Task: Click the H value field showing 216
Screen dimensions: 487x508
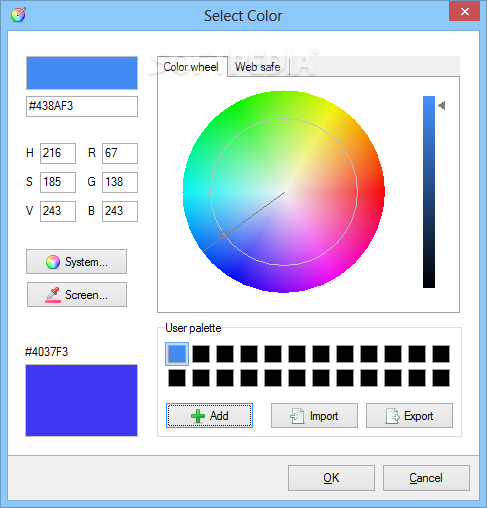Action: pos(58,153)
